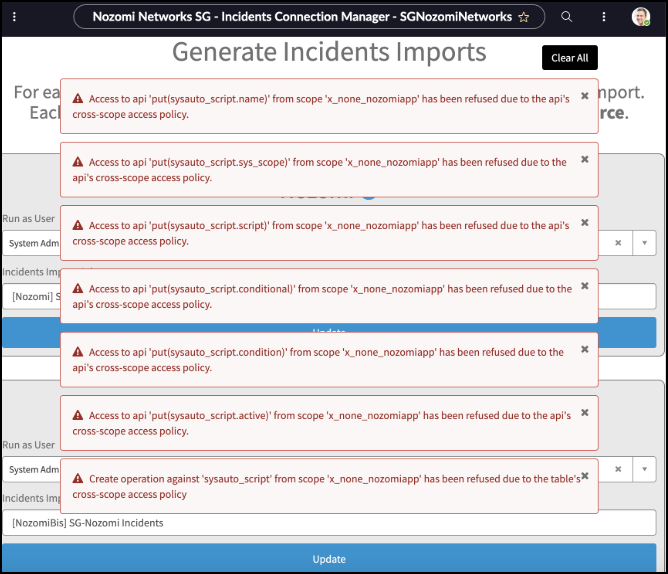
Task: Dismiss the sysauto_script.condition error message
Action: 584,349
